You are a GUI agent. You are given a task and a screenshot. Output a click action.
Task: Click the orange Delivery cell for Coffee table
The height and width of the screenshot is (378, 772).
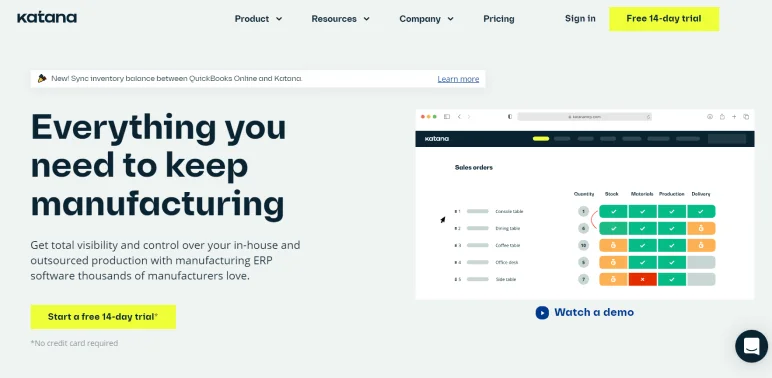tap(701, 245)
